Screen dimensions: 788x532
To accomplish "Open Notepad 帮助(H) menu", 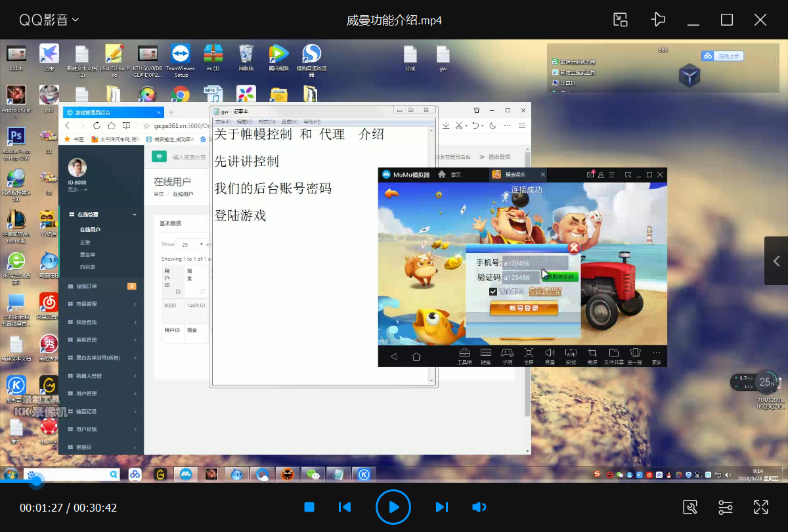I will tap(312, 122).
